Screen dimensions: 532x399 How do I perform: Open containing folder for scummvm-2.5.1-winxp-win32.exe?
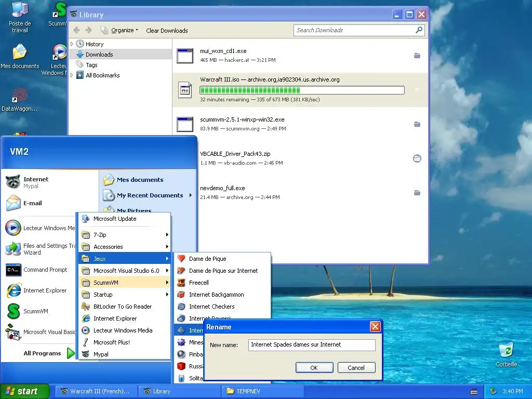[417, 124]
